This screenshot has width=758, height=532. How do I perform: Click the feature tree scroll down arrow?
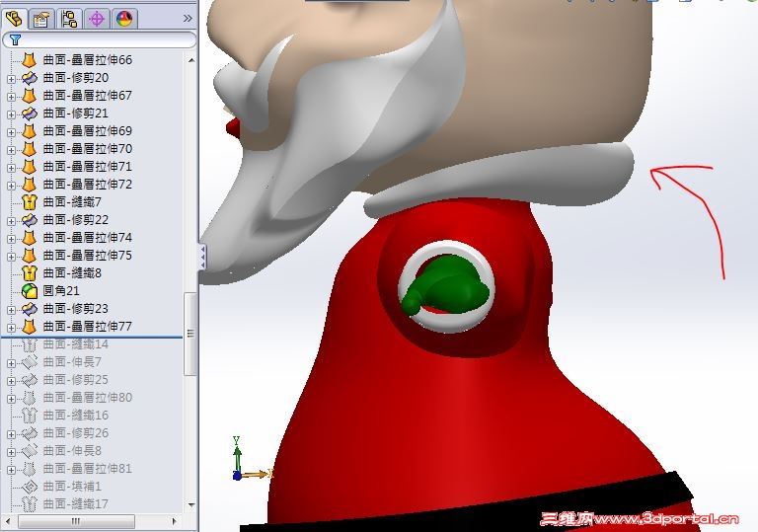tap(190, 505)
